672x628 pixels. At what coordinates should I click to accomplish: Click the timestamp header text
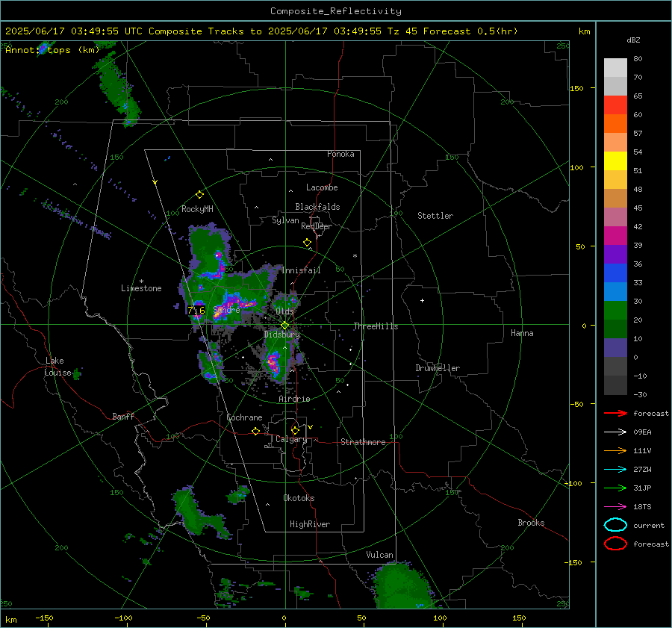click(x=261, y=31)
